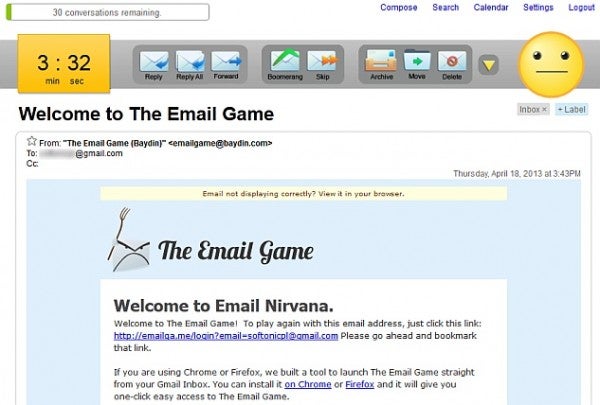The width and height of the screenshot is (600, 405).
Task: Open the 'on Chrome' install link
Action: click(x=308, y=384)
